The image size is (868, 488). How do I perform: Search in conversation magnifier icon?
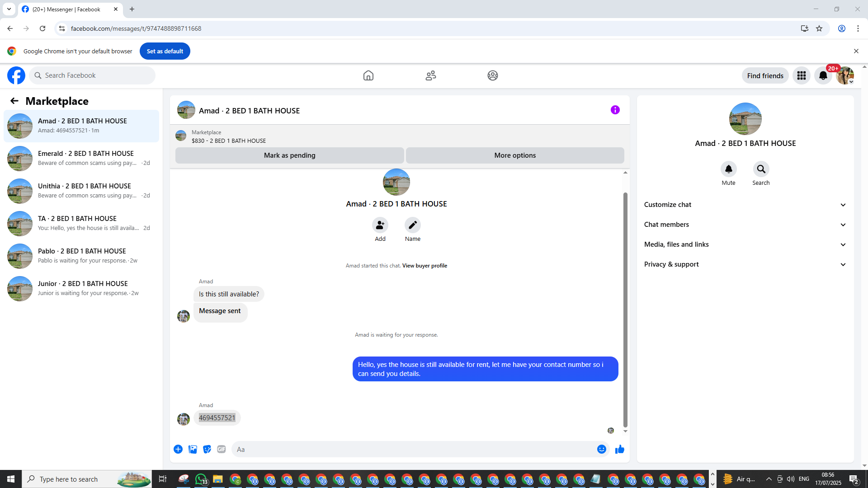[x=761, y=169]
